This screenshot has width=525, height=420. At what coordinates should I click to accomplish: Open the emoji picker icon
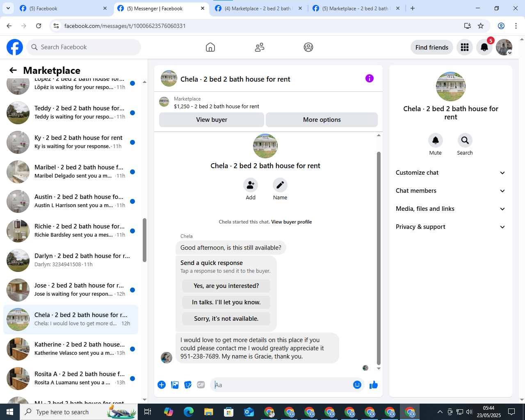(357, 385)
